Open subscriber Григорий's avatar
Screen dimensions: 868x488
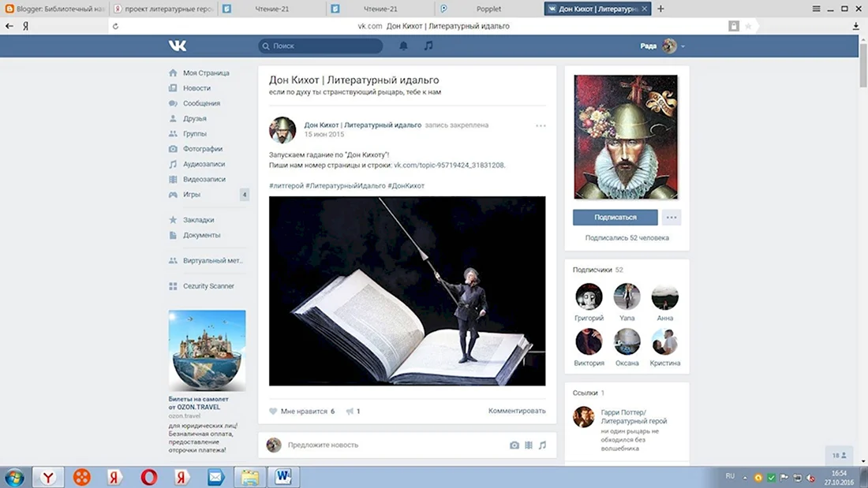click(x=589, y=297)
